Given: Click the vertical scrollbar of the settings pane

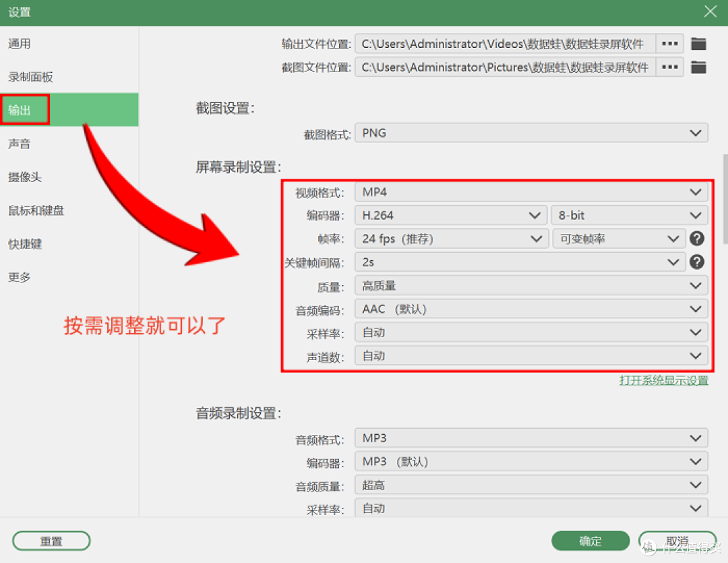Looking at the screenshot, I should 725,199.
